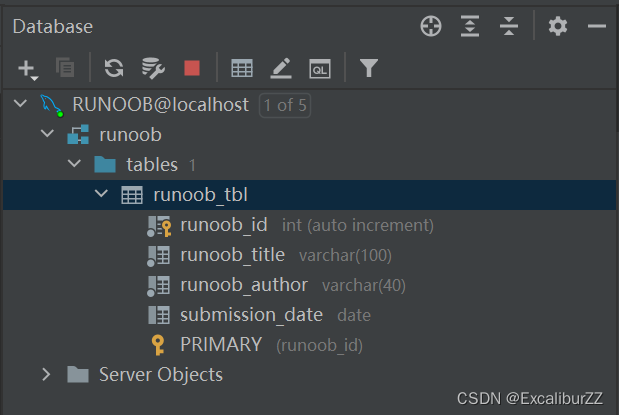Image resolution: width=619 pixels, height=415 pixels.
Task: Click the plus New data source button
Action: coord(27,69)
